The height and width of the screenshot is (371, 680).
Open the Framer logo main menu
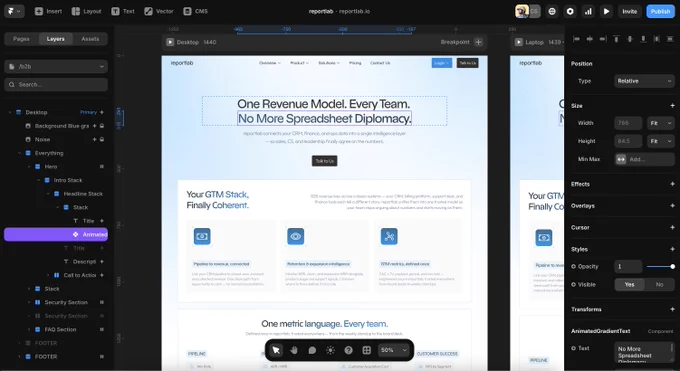coord(14,11)
